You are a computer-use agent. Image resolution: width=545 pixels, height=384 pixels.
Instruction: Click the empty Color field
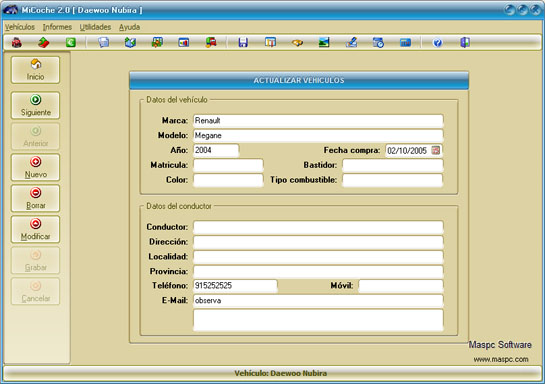coord(228,180)
